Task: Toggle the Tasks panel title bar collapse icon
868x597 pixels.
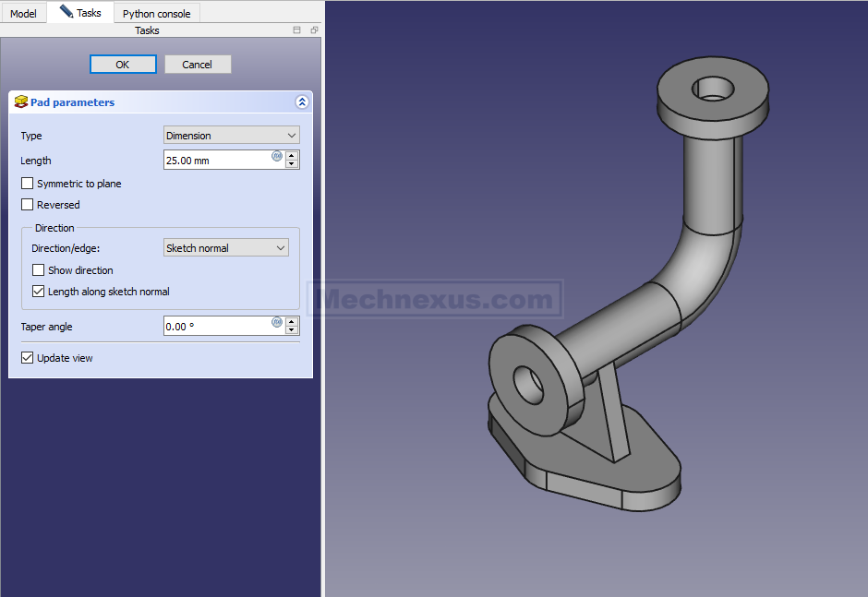Action: [296, 30]
